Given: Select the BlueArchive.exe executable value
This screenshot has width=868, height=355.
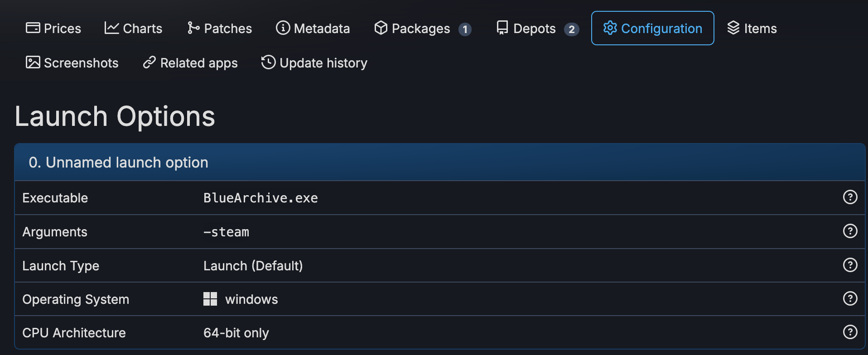Looking at the screenshot, I should pos(260,198).
